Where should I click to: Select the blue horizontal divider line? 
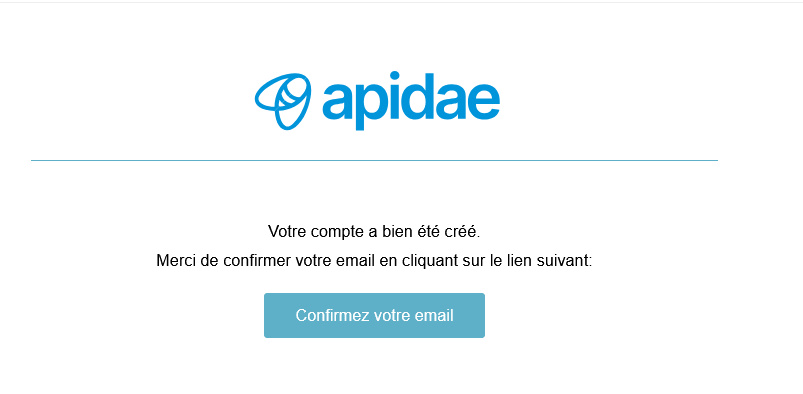point(374,160)
